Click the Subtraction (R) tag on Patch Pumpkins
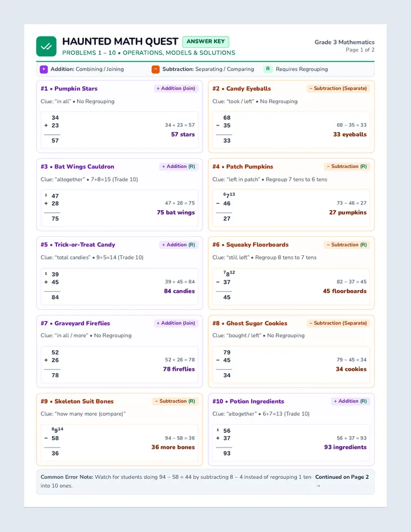The width and height of the screenshot is (411, 532). pyautogui.click(x=346, y=166)
